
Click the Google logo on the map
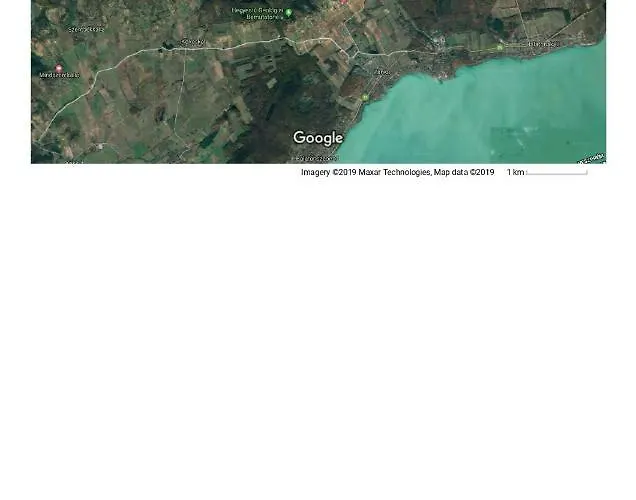pos(318,138)
